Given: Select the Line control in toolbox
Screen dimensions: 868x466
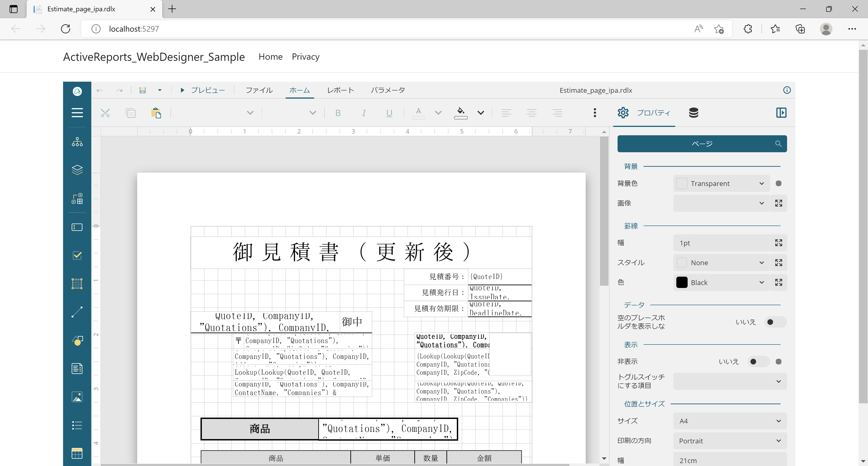Looking at the screenshot, I should [x=77, y=312].
